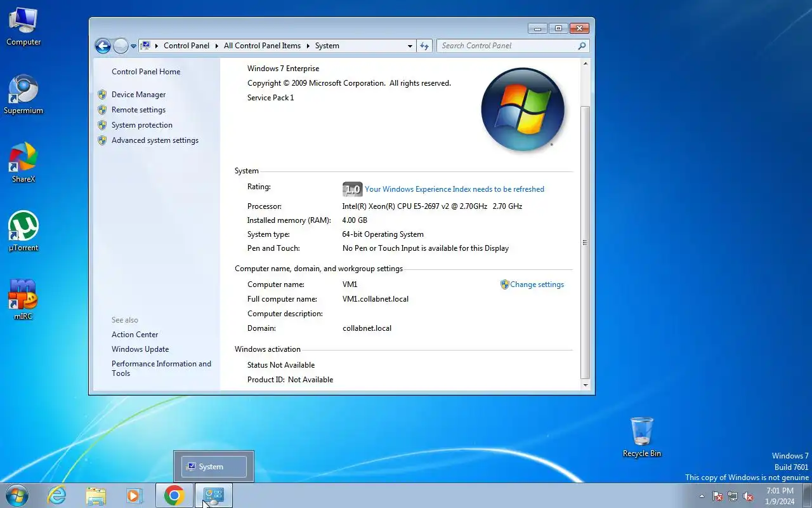
Task: Click the shield icon beside Advanced system settings
Action: (x=102, y=140)
